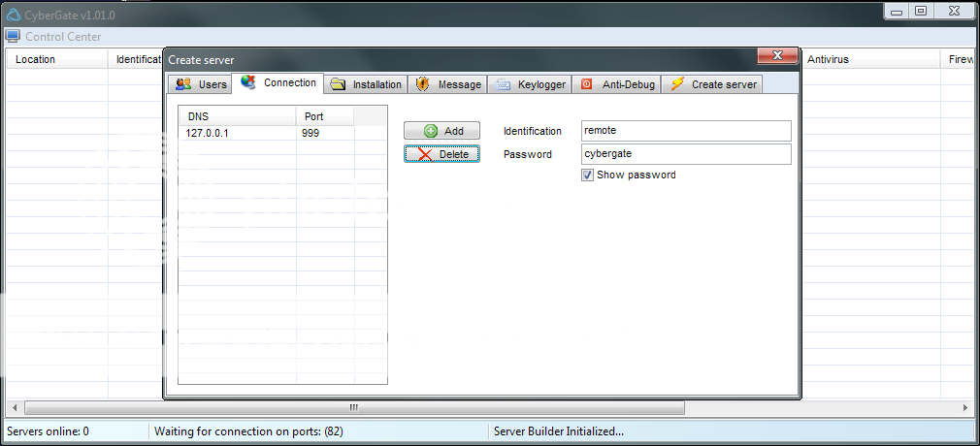Image resolution: width=980 pixels, height=446 pixels.
Task: Open the Keylogger tab
Action: click(530, 84)
